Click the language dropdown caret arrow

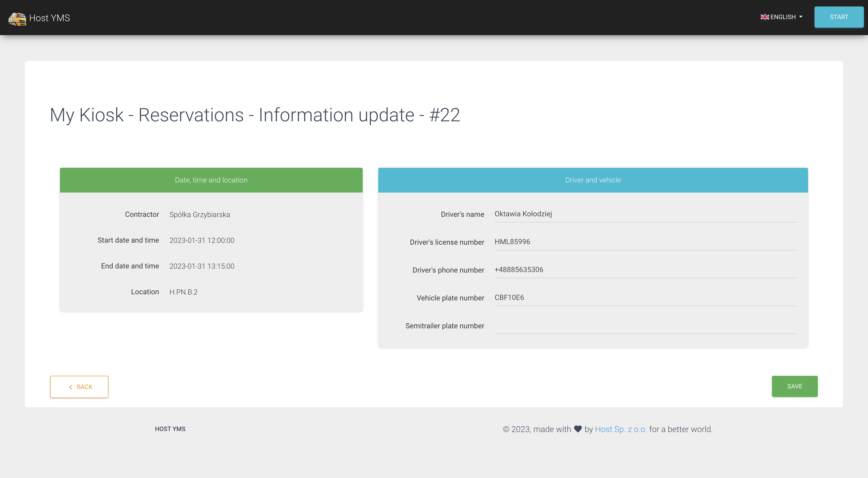(801, 17)
